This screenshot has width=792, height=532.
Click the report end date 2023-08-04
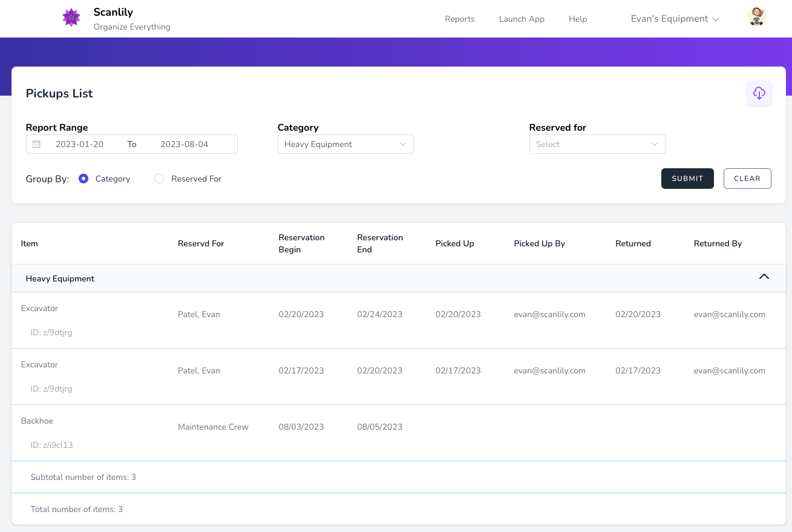pos(184,144)
